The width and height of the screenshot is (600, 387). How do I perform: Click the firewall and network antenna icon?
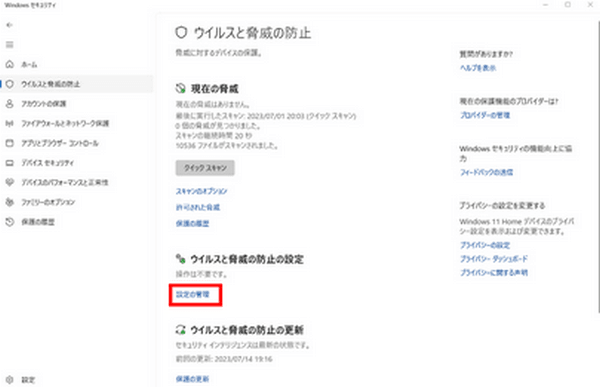10,123
